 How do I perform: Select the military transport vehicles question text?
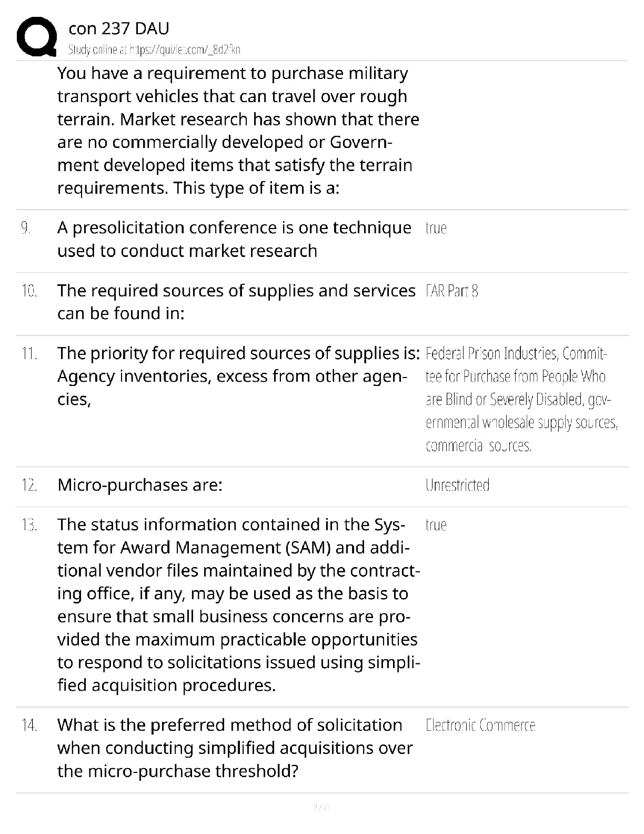coord(238,130)
